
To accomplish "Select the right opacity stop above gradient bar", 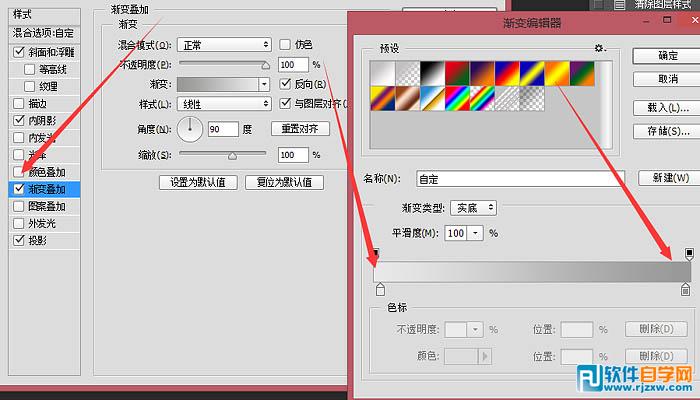I will click(x=689, y=254).
